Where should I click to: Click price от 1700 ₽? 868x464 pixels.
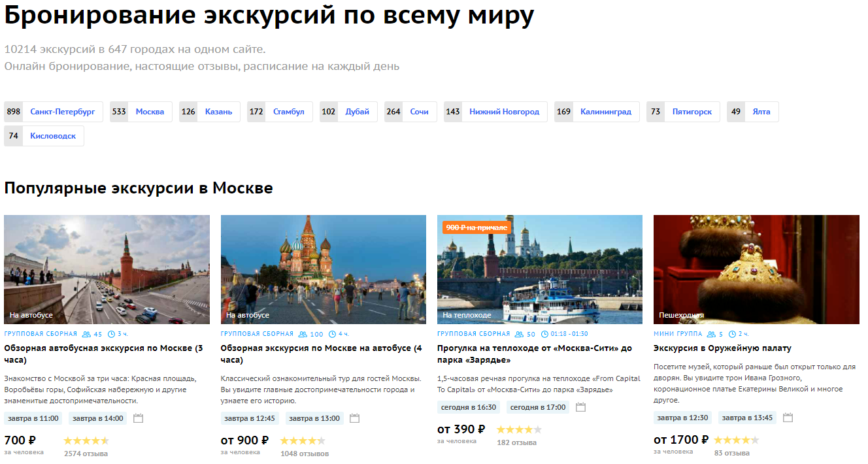[x=681, y=440]
